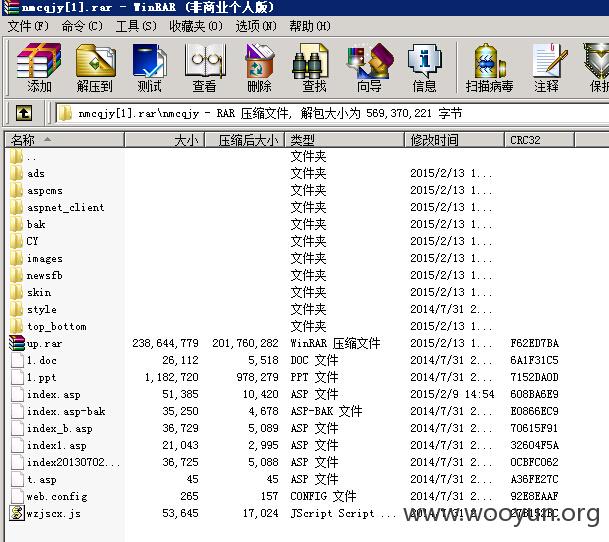Select the ads folder icon
The height and width of the screenshot is (542, 609).
click(16, 173)
